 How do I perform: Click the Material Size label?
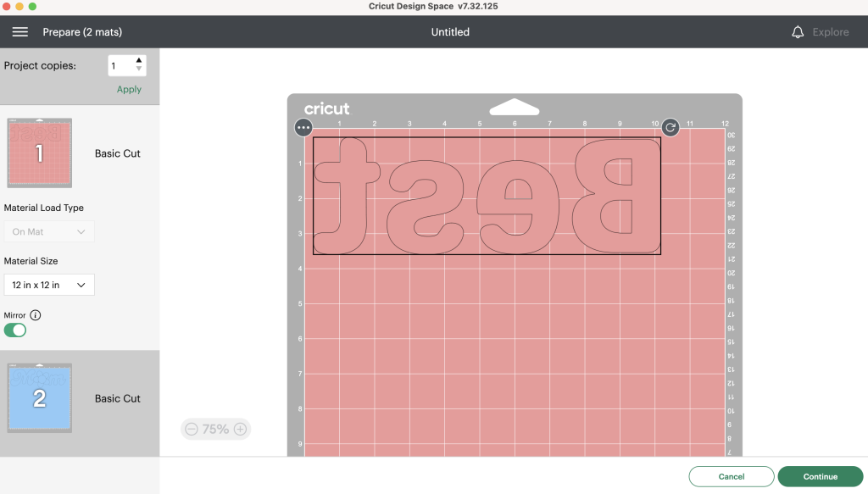[31, 261]
